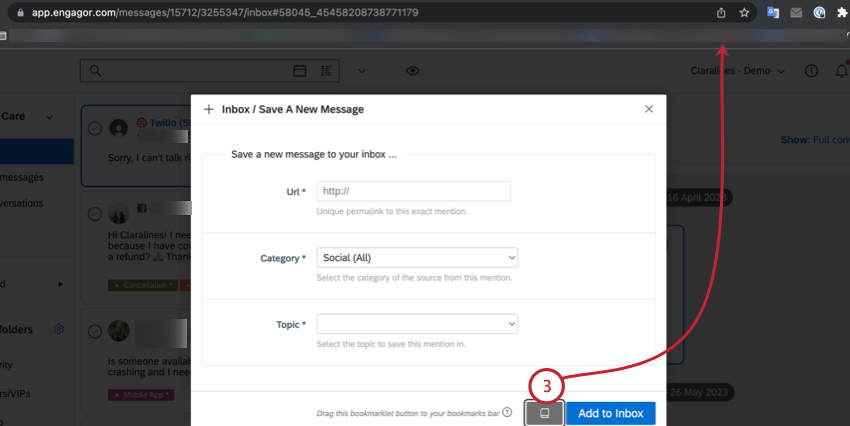The image size is (850, 426).
Task: Select the Hi Claralines message checkbox circle
Action: 95,214
